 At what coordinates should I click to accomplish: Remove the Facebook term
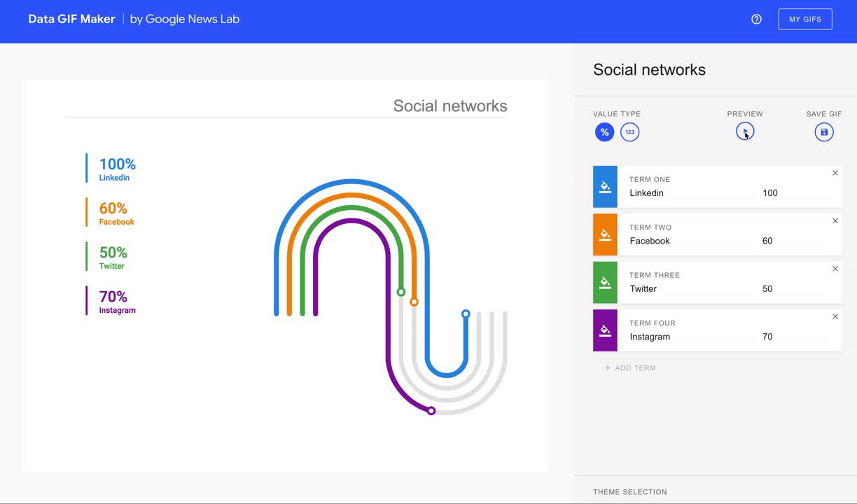(x=835, y=221)
